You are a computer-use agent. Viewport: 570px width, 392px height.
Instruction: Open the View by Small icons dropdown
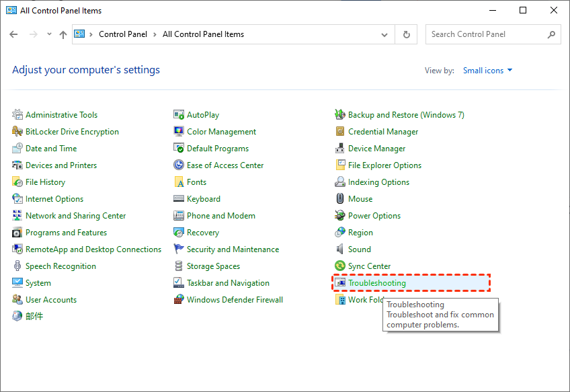[487, 71]
